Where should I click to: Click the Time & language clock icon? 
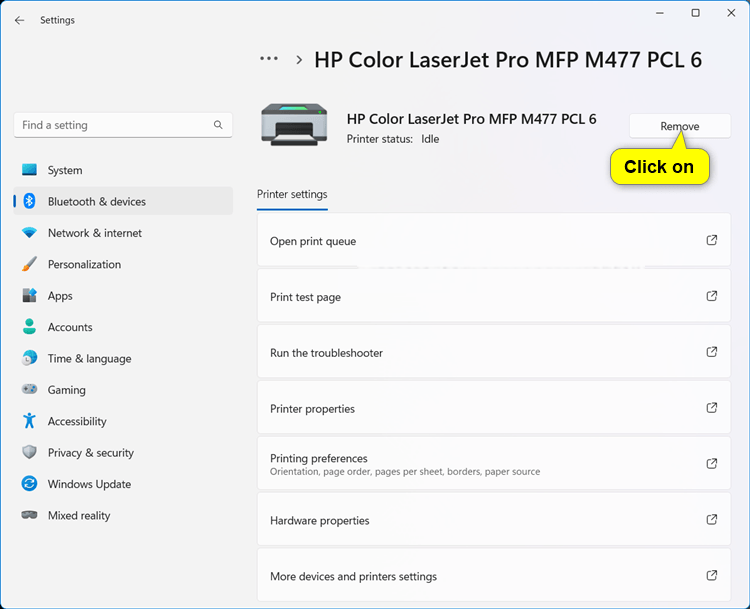click(x=29, y=358)
